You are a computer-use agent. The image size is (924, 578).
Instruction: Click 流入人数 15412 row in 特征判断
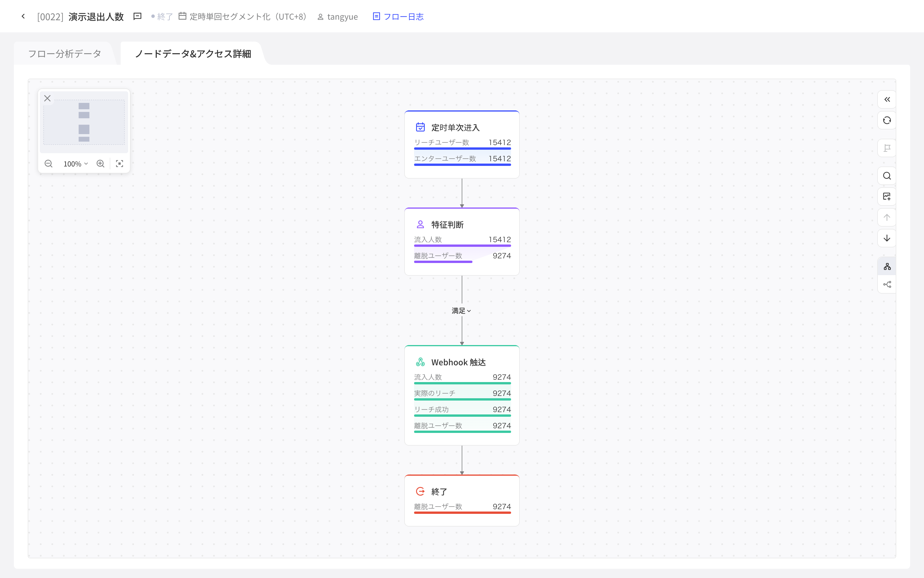point(462,240)
